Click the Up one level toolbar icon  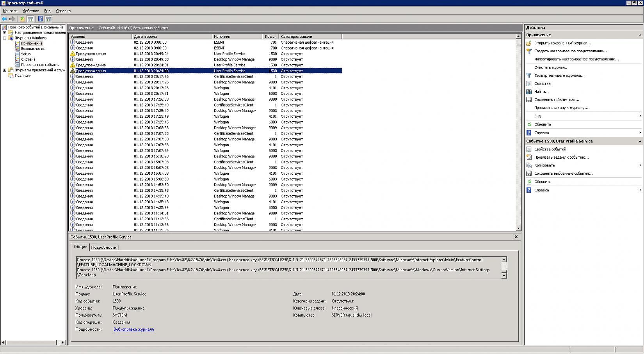tap(22, 19)
